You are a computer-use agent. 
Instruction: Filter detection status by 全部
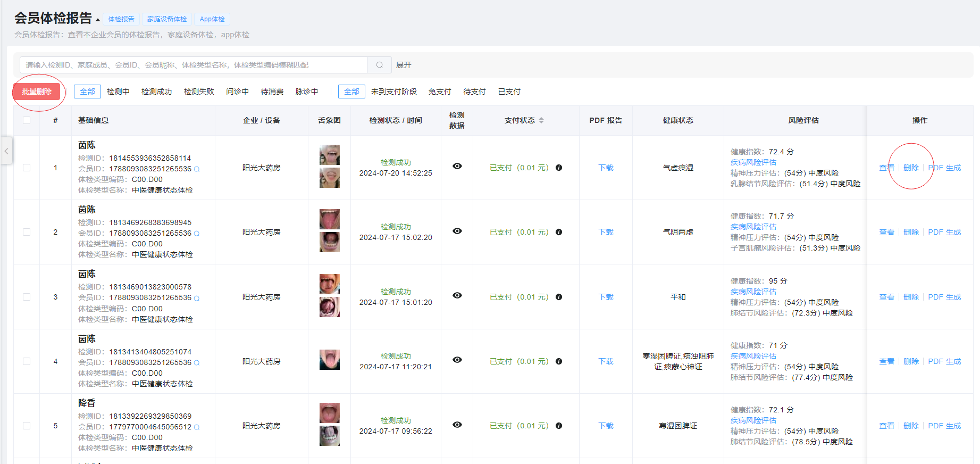pos(87,92)
